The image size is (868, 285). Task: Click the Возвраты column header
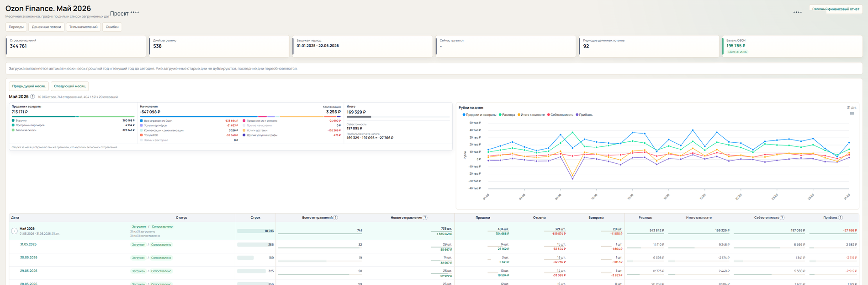(x=596, y=218)
